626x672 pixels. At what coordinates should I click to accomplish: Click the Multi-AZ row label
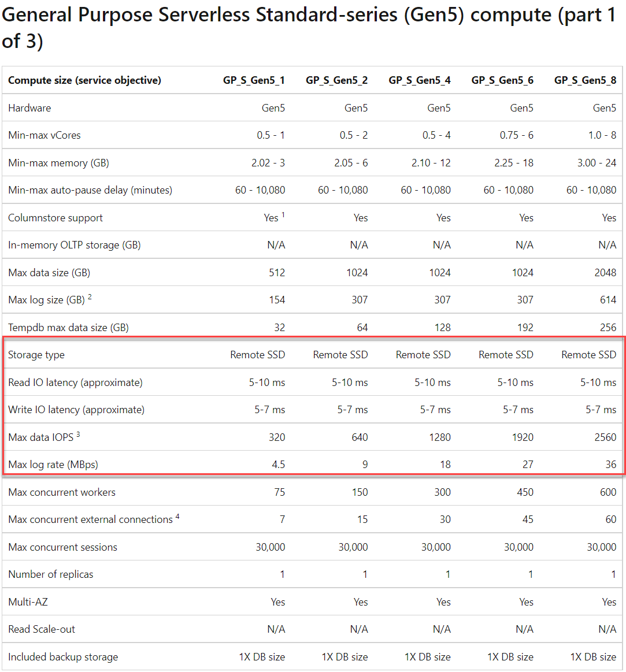(x=28, y=602)
